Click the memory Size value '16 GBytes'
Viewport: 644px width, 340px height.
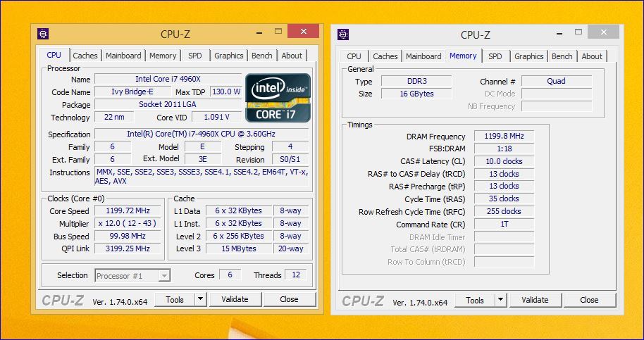pos(416,94)
